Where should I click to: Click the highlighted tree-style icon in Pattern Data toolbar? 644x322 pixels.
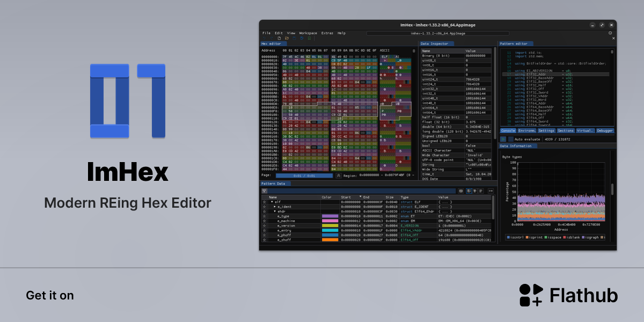coord(469,191)
